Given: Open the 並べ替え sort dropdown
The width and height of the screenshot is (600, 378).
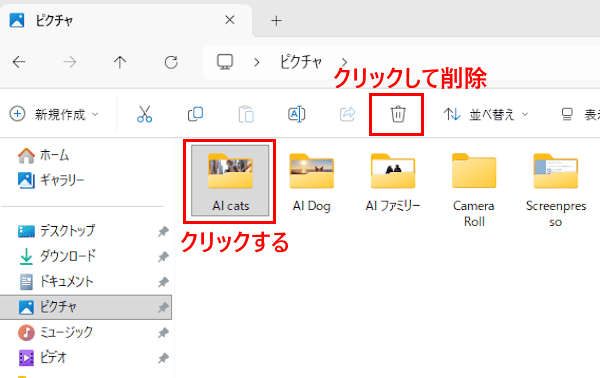Looking at the screenshot, I should 486,114.
